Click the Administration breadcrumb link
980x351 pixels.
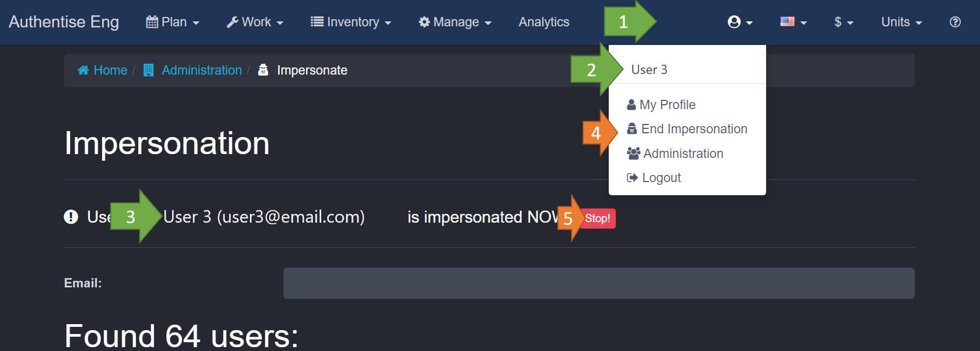click(201, 70)
